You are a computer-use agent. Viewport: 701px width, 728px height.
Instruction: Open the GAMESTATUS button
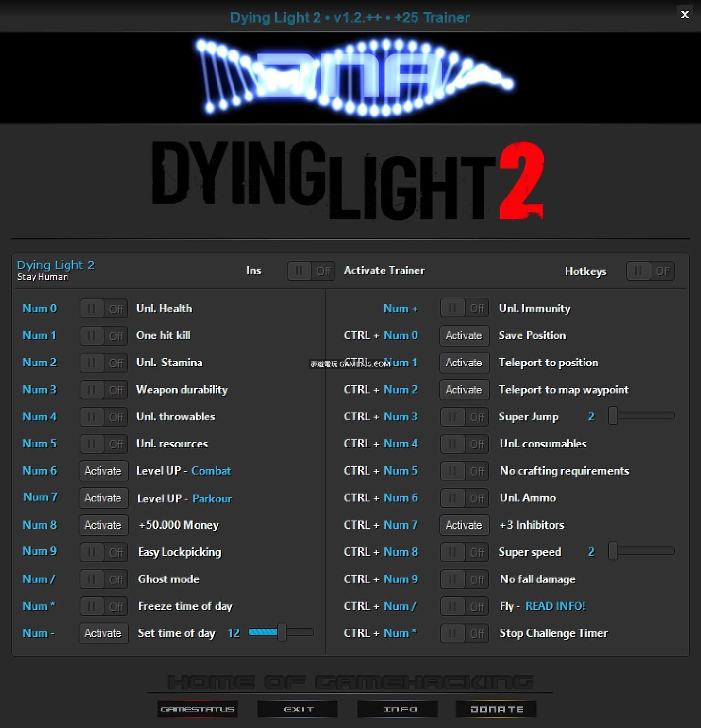198,709
